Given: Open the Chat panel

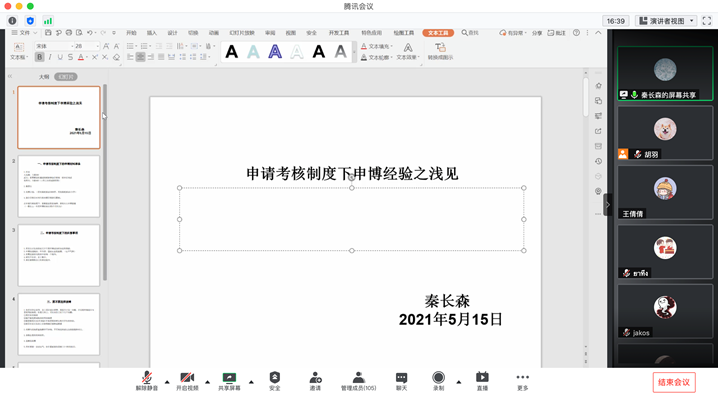Looking at the screenshot, I should pyautogui.click(x=401, y=381).
